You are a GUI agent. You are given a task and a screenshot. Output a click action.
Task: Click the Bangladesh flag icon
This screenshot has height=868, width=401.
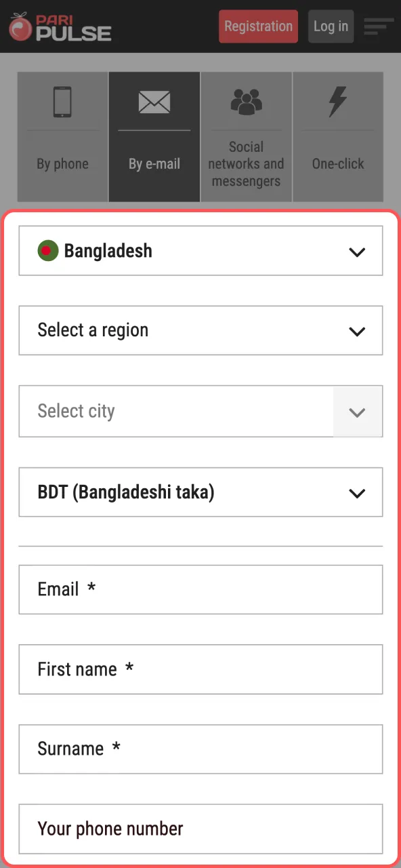click(x=47, y=251)
